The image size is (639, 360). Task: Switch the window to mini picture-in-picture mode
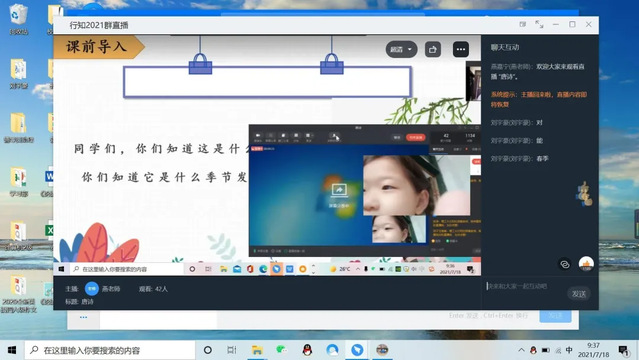pos(523,24)
